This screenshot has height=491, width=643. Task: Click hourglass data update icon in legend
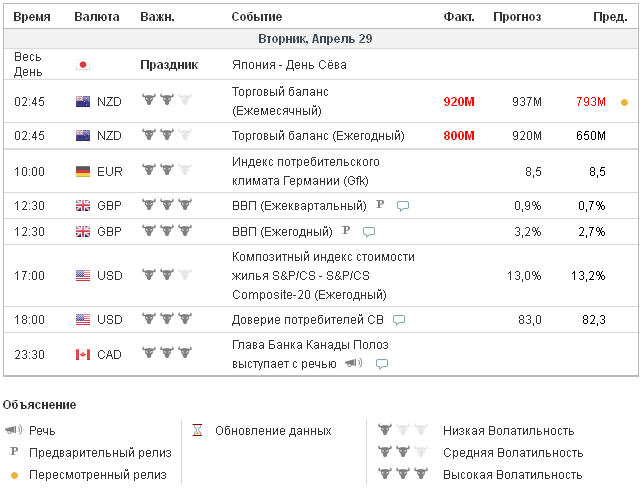pyautogui.click(x=198, y=431)
